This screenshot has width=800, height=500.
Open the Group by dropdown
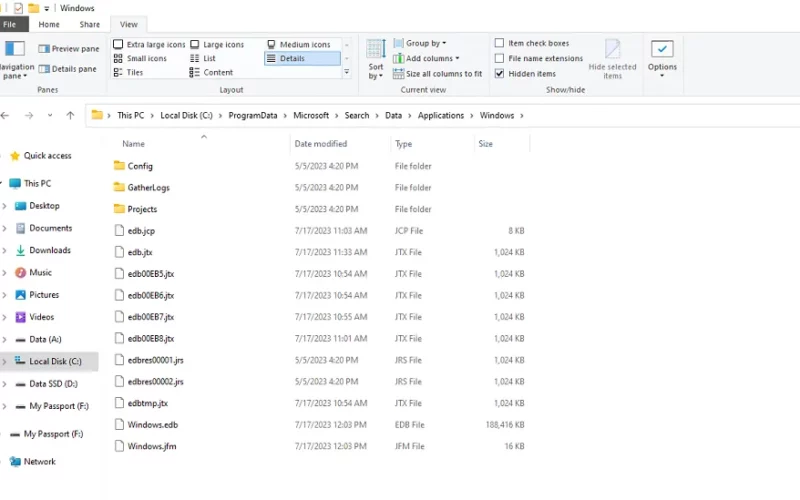click(420, 43)
